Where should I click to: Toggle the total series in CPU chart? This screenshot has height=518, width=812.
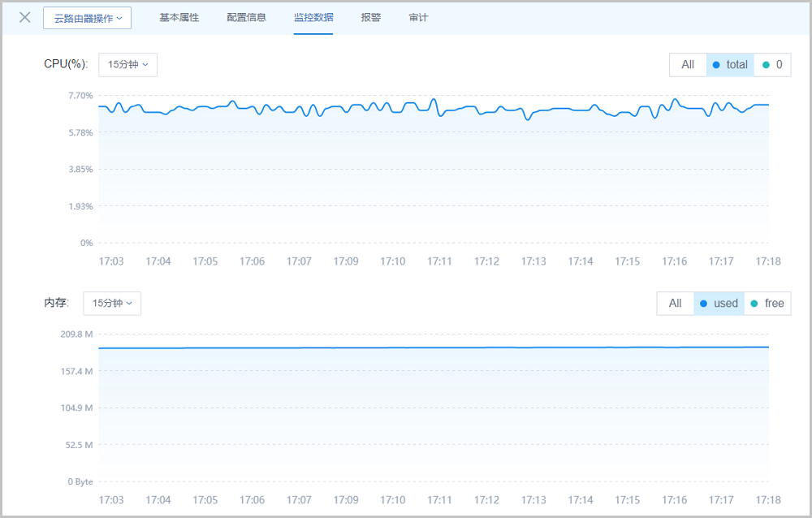[730, 65]
